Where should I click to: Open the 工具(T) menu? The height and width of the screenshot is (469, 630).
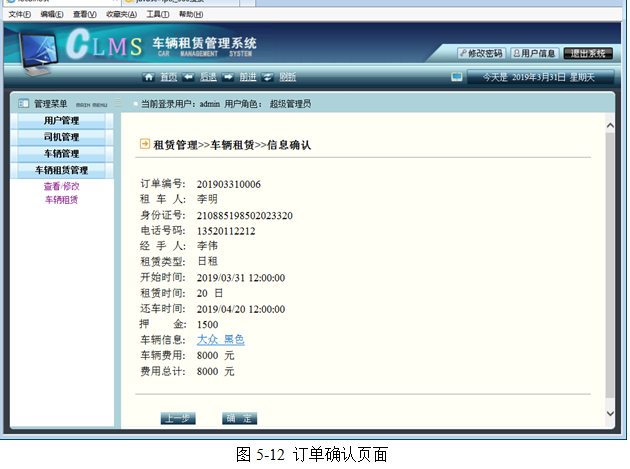158,14
